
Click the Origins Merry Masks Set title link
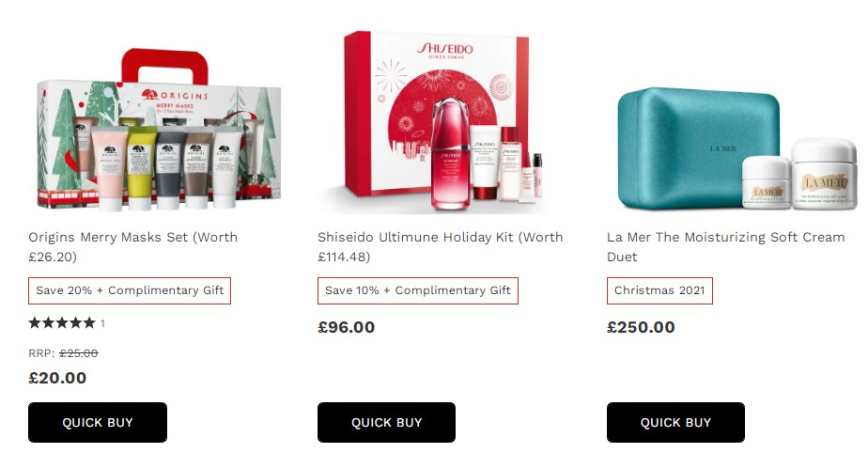(132, 247)
